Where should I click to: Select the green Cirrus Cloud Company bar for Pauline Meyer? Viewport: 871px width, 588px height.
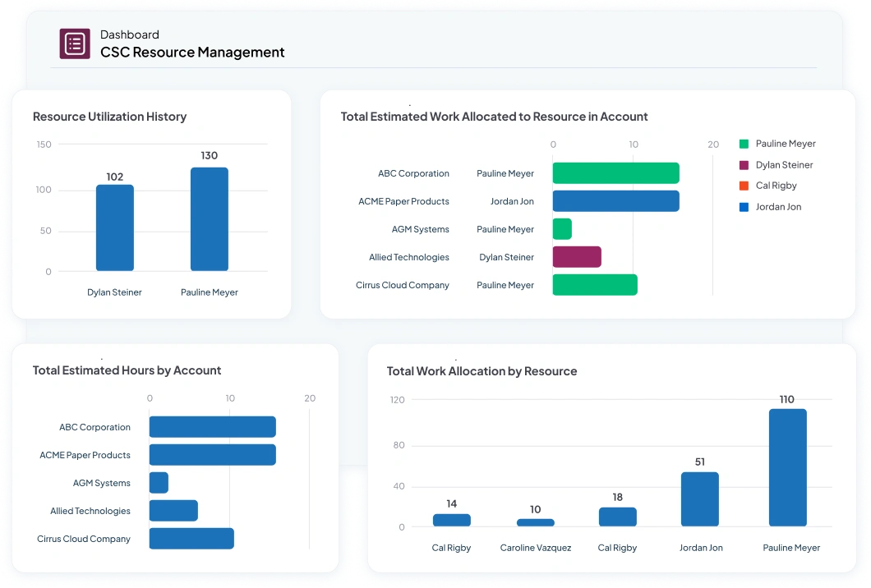pyautogui.click(x=595, y=285)
